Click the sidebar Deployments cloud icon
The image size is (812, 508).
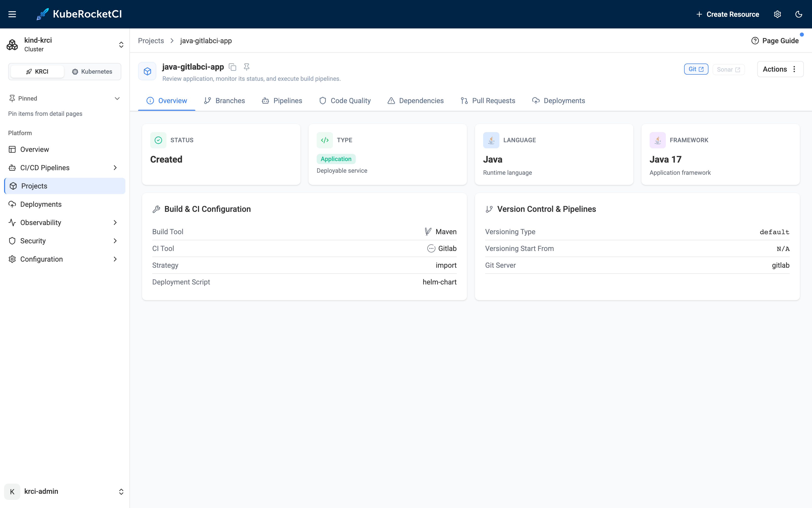[12, 204]
